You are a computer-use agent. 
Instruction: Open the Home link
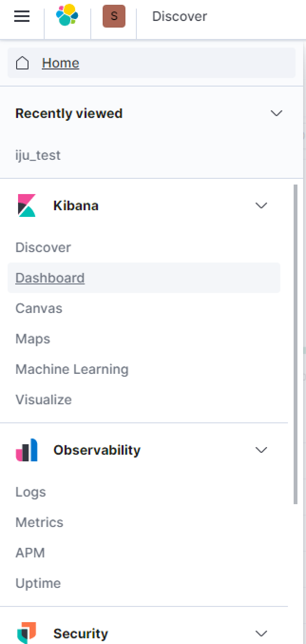(x=60, y=63)
